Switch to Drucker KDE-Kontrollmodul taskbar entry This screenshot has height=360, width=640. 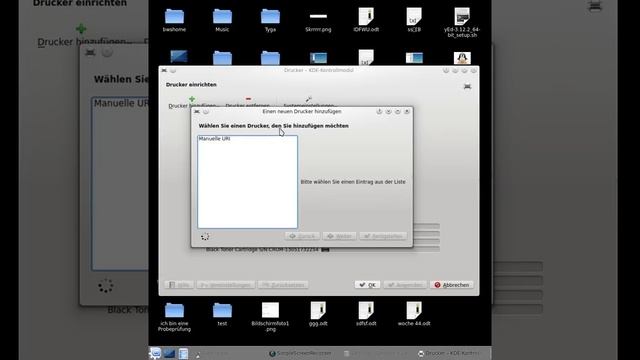tap(450, 353)
